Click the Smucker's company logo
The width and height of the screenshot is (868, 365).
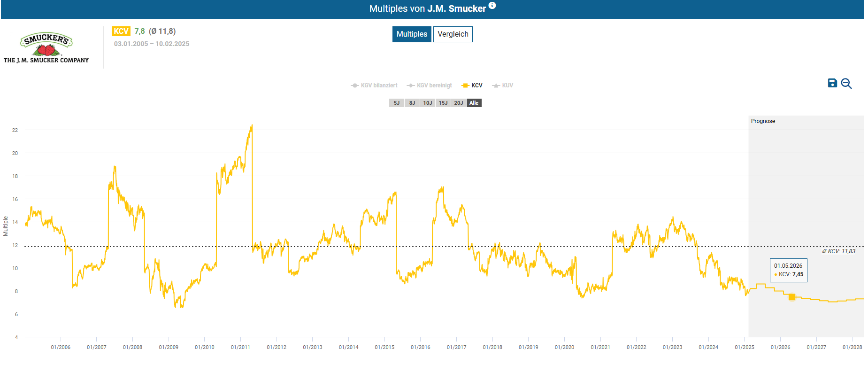46,48
